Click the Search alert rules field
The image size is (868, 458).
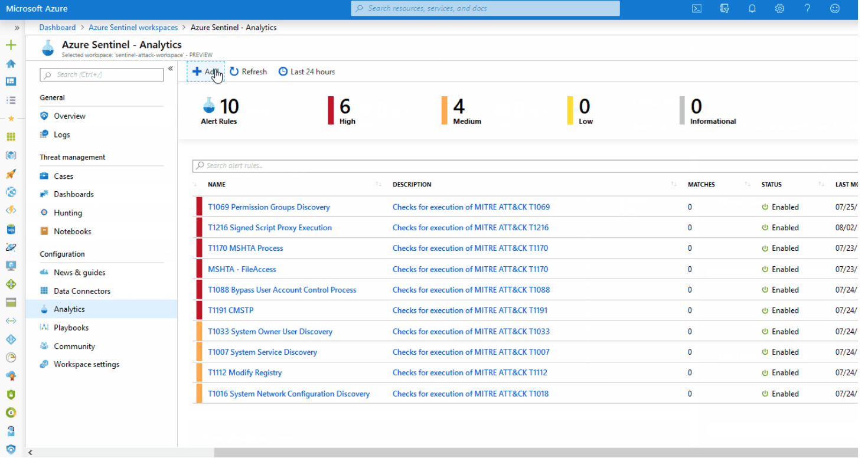(526, 166)
